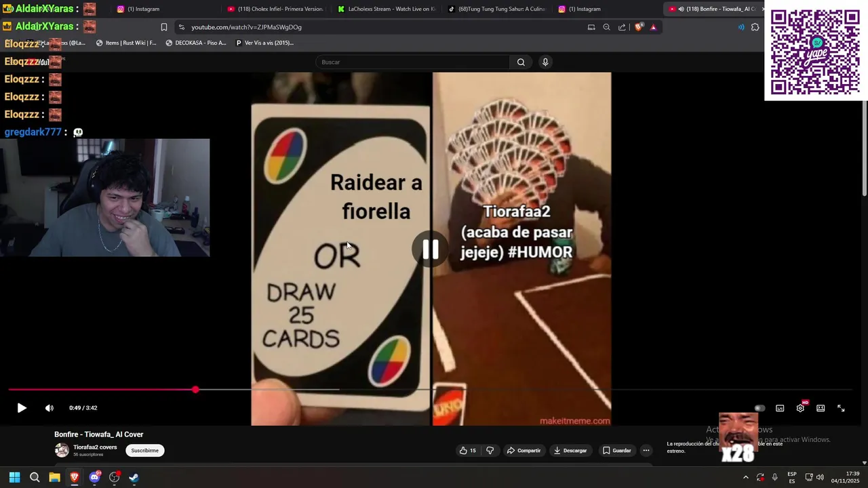The image size is (868, 488).
Task: Click the 0:49 / 3:42 time display
Action: pos(83,408)
